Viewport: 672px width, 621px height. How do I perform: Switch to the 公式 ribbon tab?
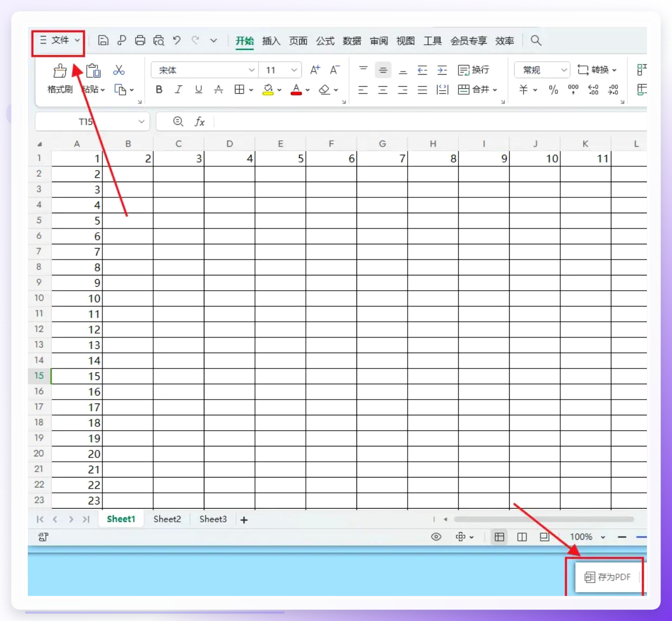point(325,41)
